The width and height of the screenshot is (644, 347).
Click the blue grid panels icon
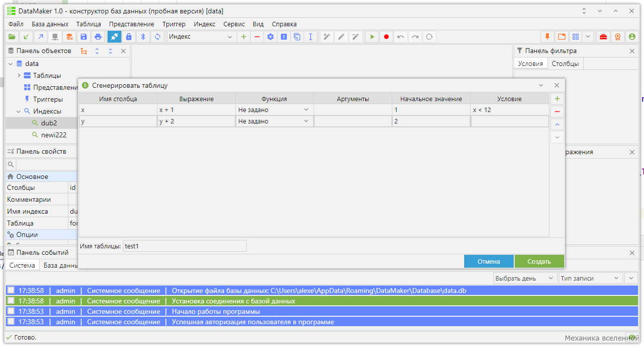pyautogui.click(x=575, y=37)
